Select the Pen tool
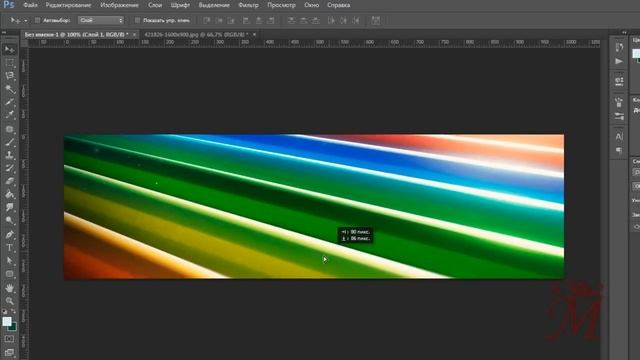 [9, 235]
